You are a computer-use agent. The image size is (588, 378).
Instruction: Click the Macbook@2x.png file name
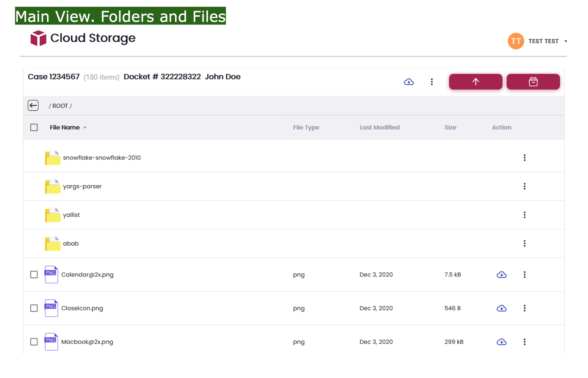pos(87,342)
